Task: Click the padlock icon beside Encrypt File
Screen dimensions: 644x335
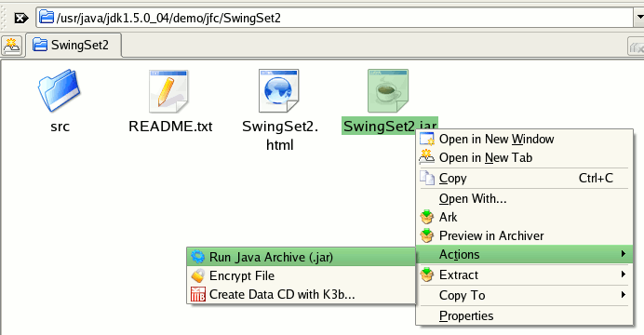Action: [x=198, y=275]
